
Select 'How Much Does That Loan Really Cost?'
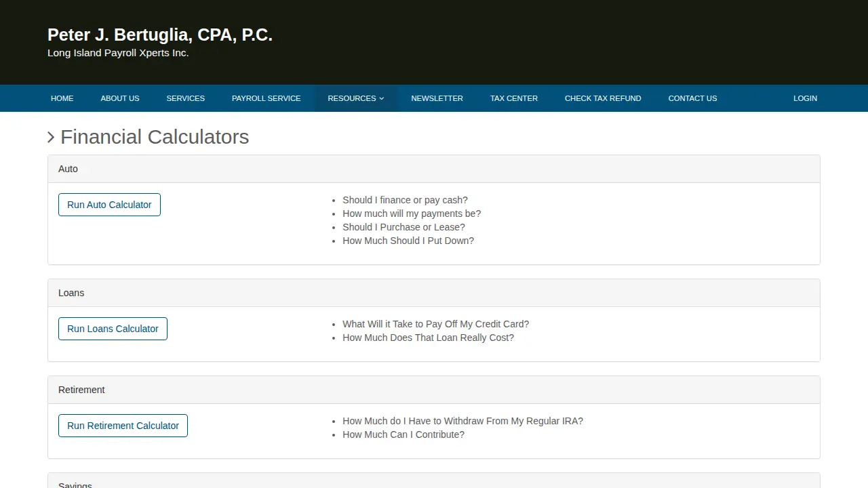click(x=428, y=338)
